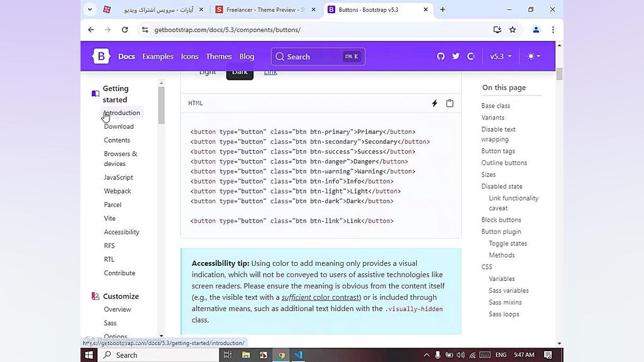Open the Download sidebar link
Viewport: 644px width, 362px height.
pos(119,126)
